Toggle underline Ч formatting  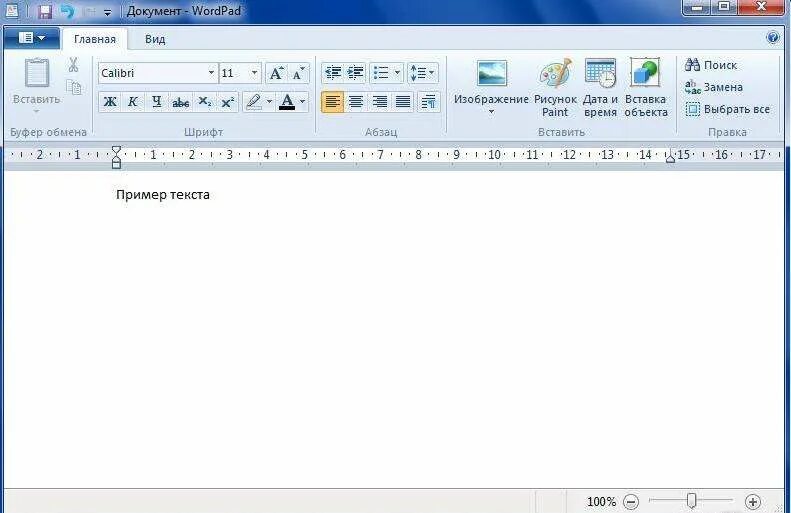tap(156, 101)
